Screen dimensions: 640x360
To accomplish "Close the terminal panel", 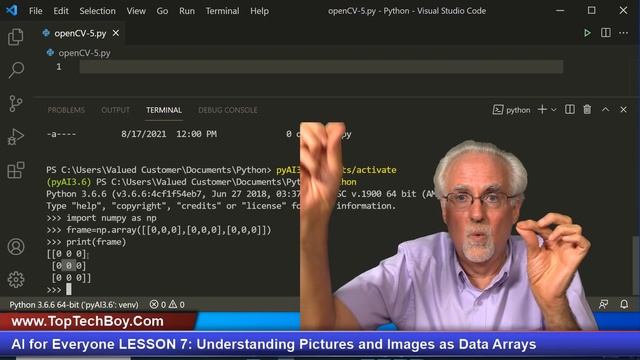I will [623, 109].
